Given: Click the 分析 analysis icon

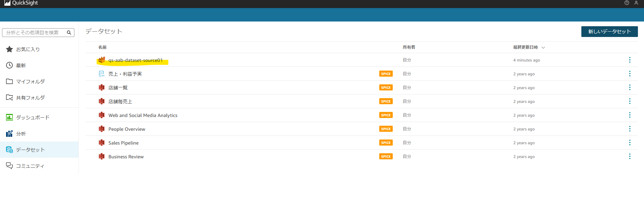Looking at the screenshot, I should point(9,133).
